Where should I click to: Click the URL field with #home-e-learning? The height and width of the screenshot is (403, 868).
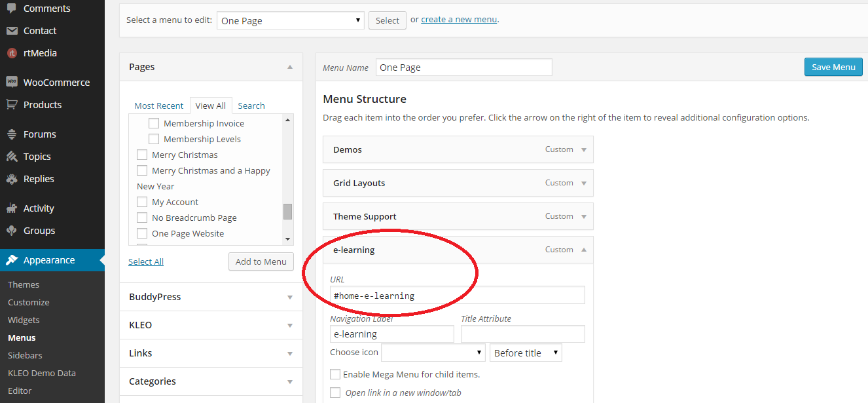(457, 296)
